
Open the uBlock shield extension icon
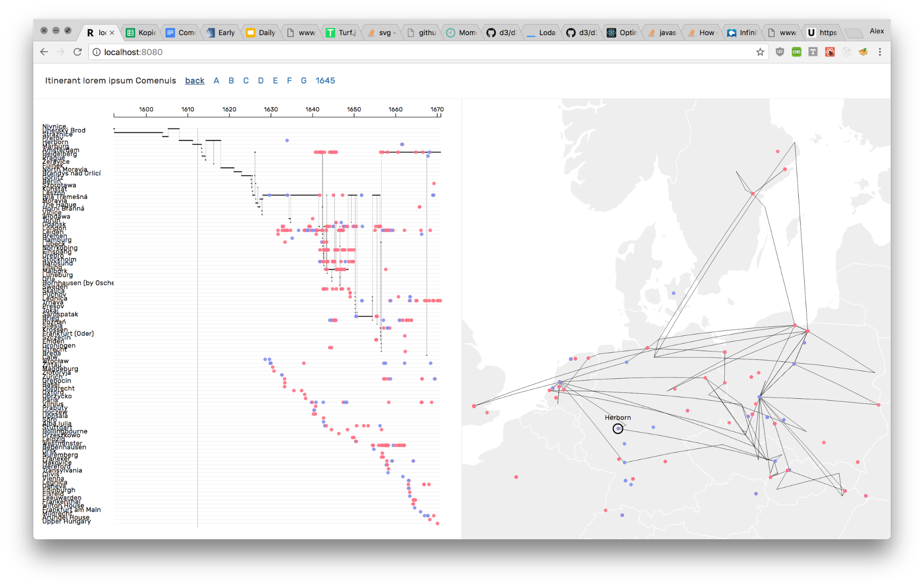coord(780,52)
